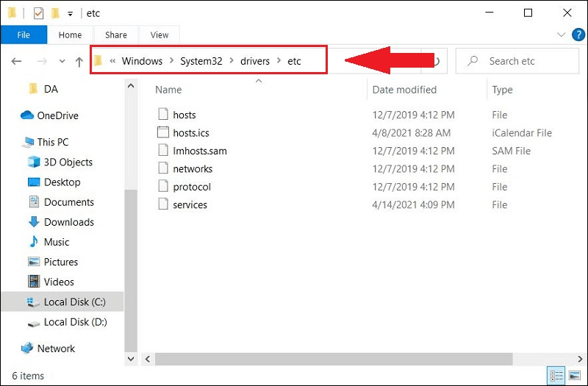Open Downloads in navigation pane

[61, 222]
